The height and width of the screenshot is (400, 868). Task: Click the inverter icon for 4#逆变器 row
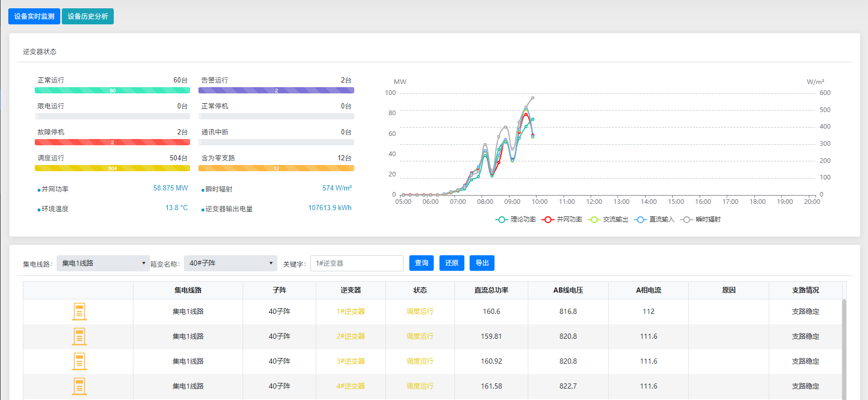click(79, 386)
